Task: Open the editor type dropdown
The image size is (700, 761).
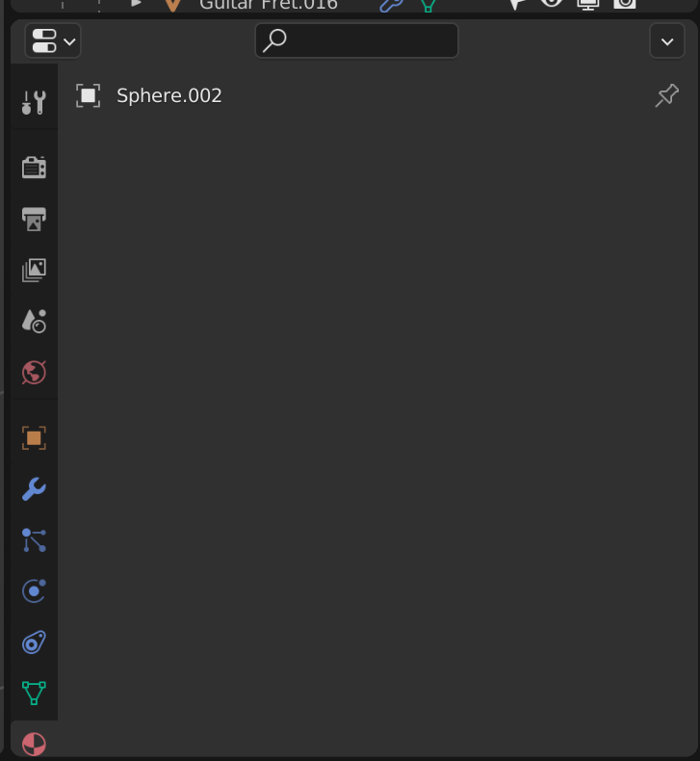Action: pos(53,40)
